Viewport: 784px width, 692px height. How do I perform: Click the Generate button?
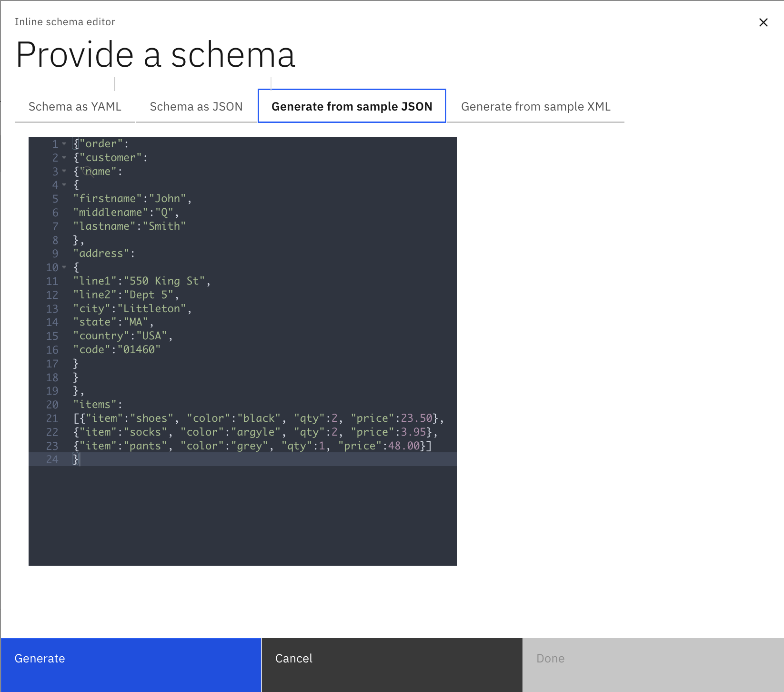tap(131, 664)
